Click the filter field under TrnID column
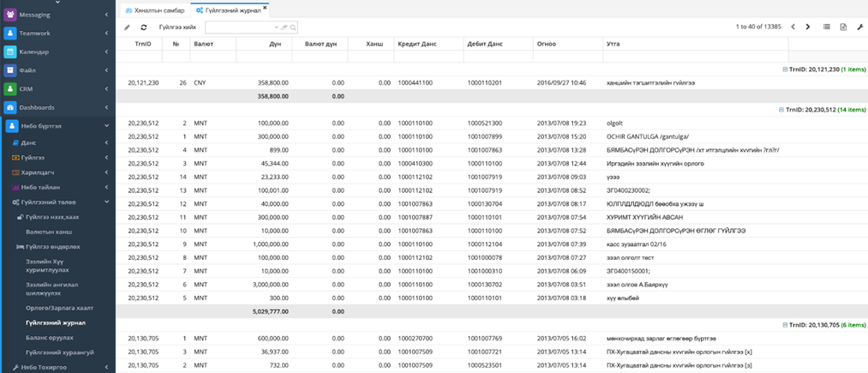868x373 pixels. (139, 57)
